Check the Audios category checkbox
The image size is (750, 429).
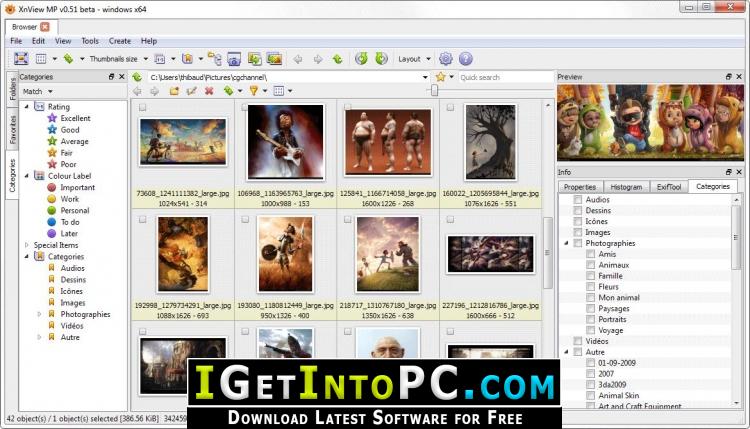pos(578,199)
